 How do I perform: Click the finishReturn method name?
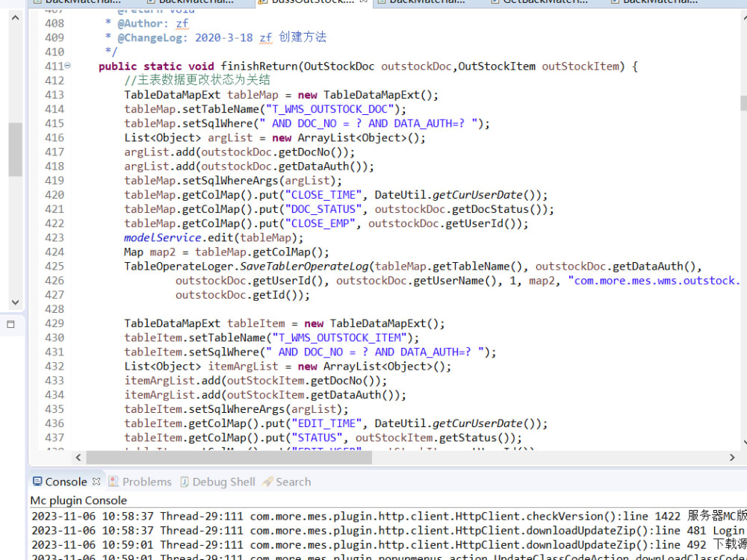click(x=259, y=66)
